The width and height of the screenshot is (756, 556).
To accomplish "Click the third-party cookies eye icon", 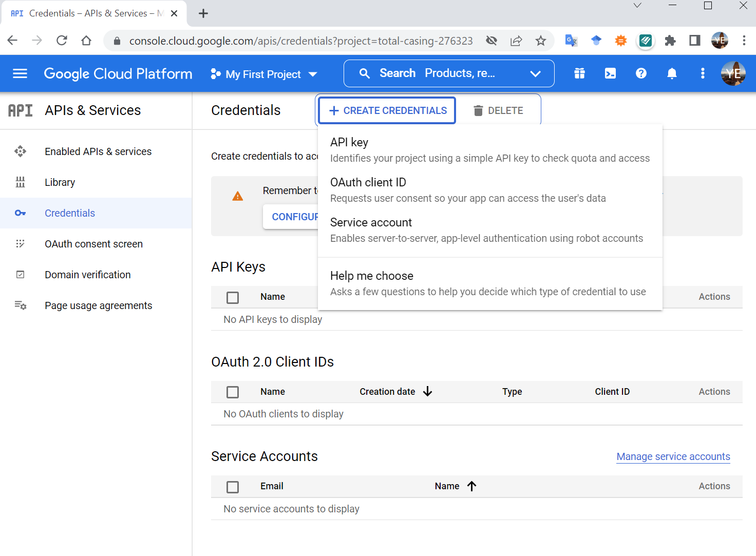I will point(492,41).
